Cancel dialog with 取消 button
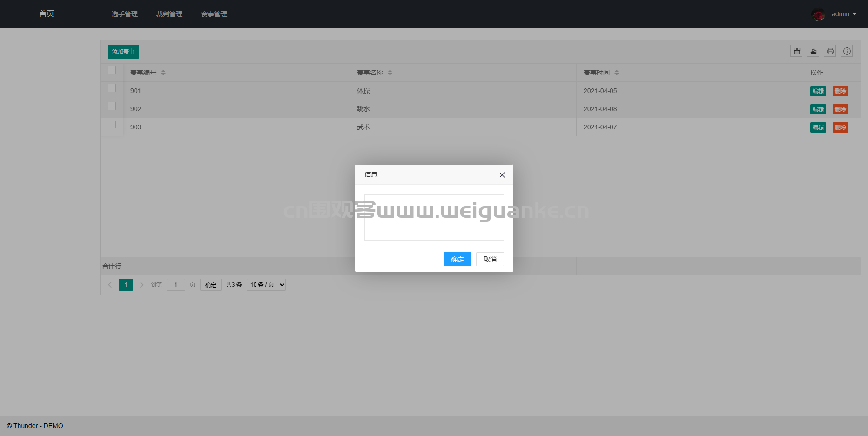The image size is (868, 436). tap(490, 259)
